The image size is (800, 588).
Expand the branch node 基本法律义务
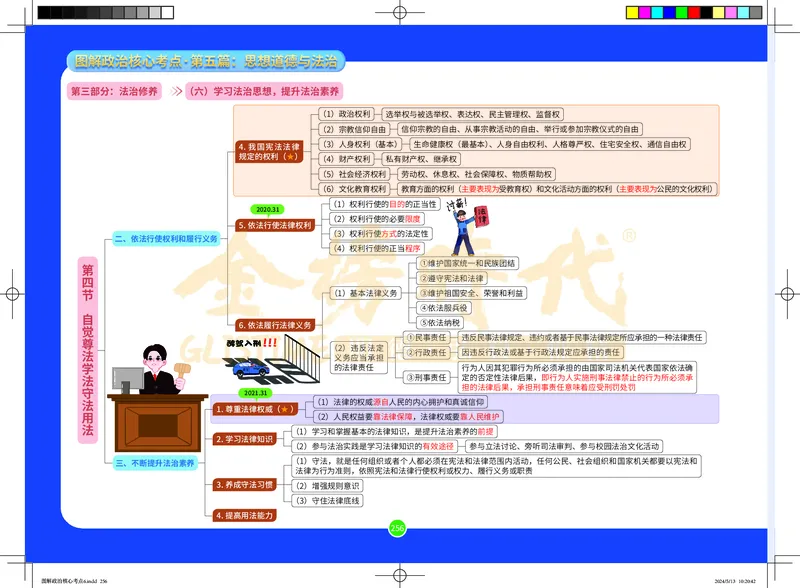pos(365,295)
